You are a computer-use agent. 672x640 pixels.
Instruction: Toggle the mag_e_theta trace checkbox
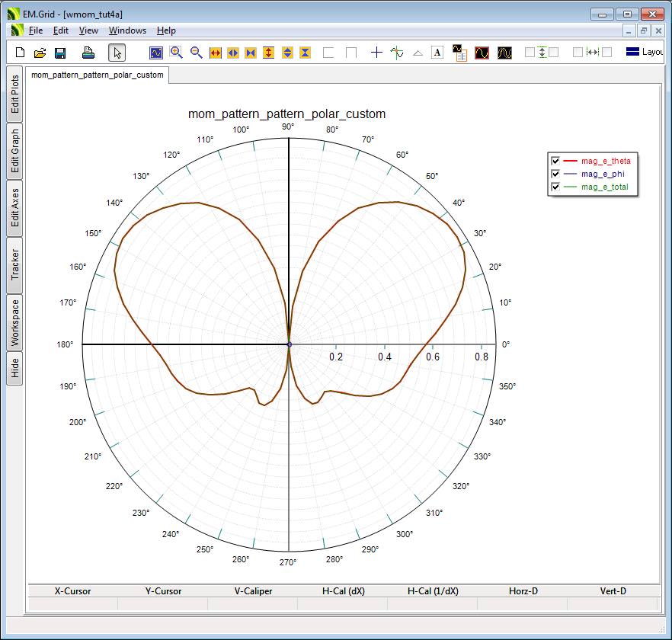pyautogui.click(x=555, y=161)
